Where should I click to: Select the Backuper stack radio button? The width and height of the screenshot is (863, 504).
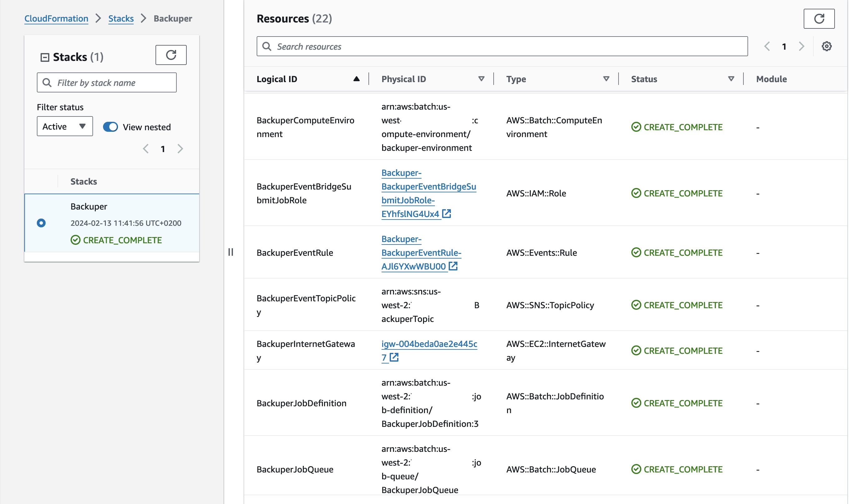pos(41,223)
